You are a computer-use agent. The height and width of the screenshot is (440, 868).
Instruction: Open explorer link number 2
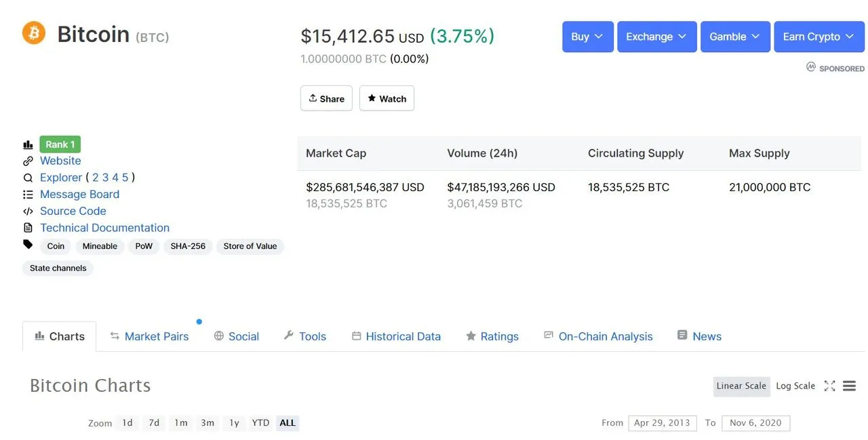pos(96,178)
